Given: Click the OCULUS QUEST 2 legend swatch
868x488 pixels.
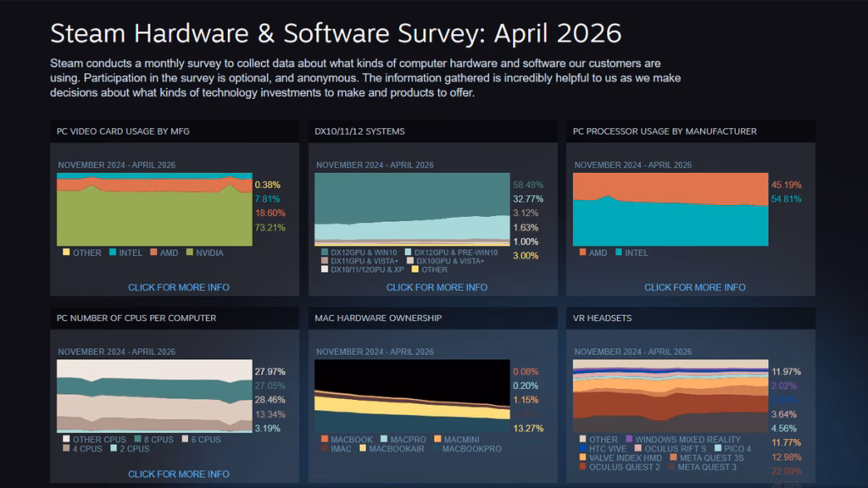Looking at the screenshot, I should [x=582, y=467].
